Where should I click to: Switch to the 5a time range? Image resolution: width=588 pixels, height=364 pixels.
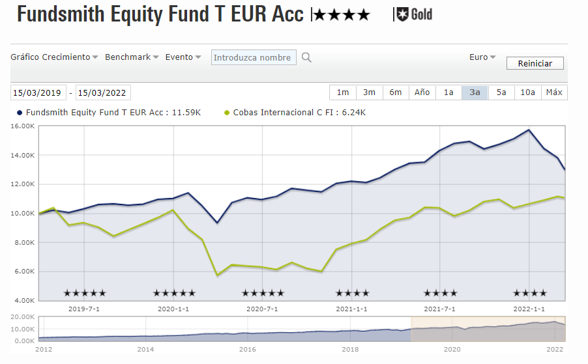(x=501, y=92)
